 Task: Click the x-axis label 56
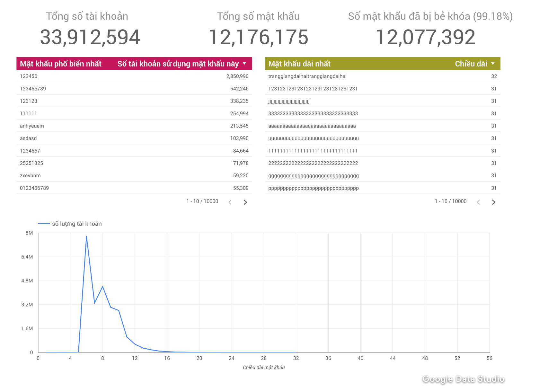click(x=490, y=358)
